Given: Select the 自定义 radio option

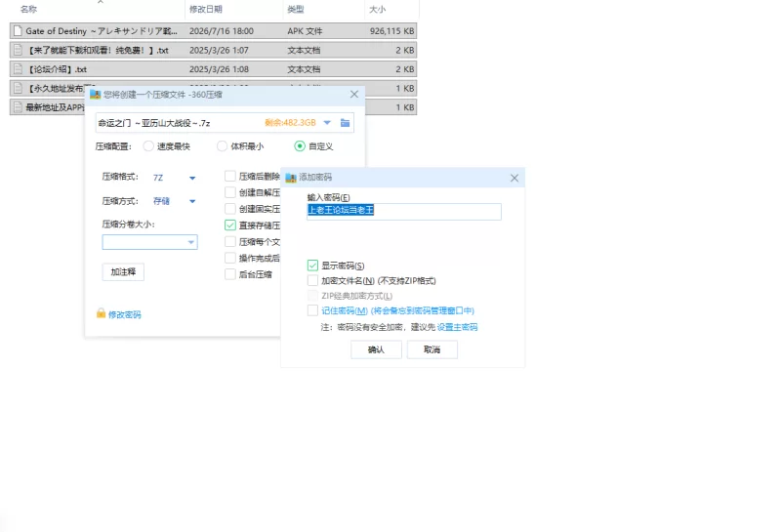Looking at the screenshot, I should click(300, 146).
